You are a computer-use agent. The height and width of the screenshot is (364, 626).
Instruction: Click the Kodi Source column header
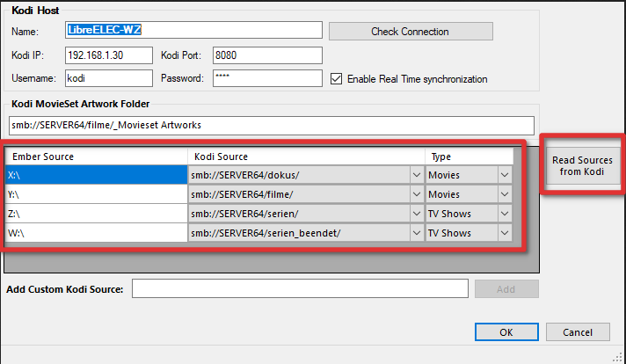tap(306, 157)
